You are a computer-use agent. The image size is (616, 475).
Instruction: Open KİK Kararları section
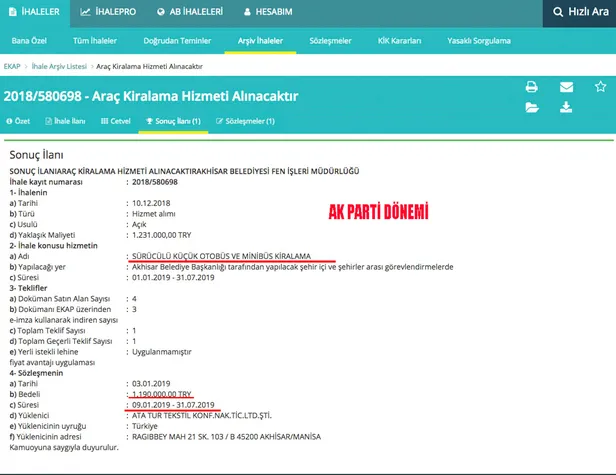tap(399, 41)
